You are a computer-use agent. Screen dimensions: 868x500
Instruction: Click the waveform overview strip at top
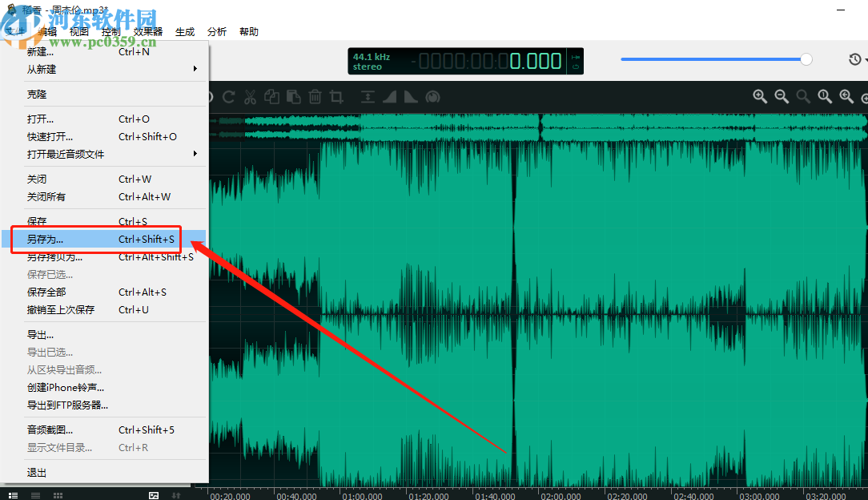click(x=539, y=127)
